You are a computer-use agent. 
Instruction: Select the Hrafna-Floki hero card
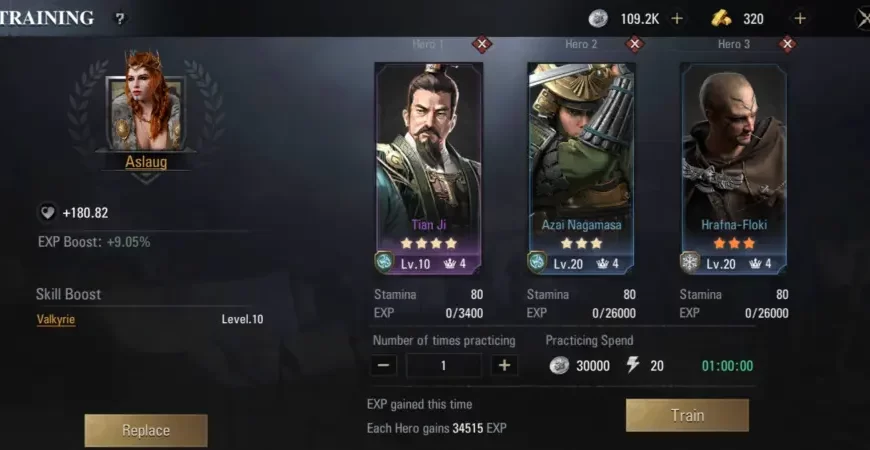pos(734,168)
